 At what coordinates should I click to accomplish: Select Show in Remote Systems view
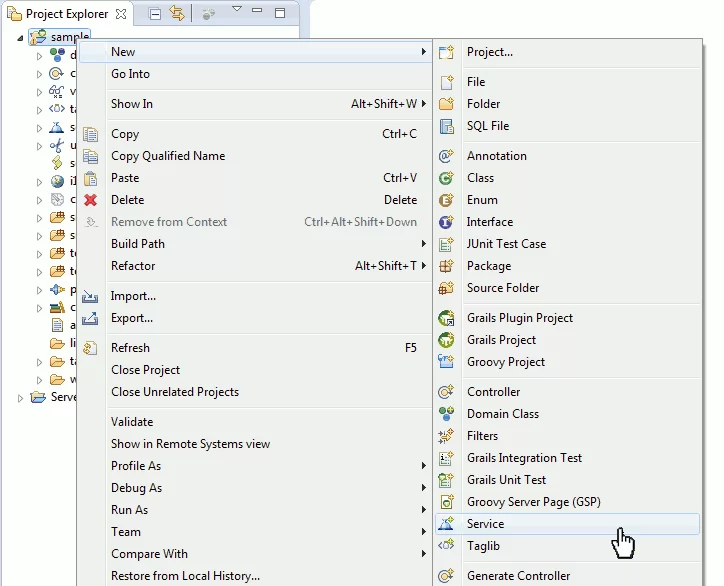click(255, 444)
